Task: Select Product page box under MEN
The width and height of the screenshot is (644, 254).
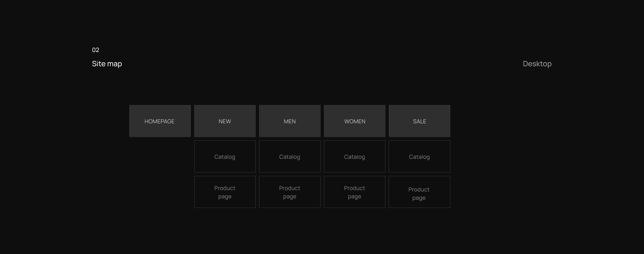Action: [290, 192]
